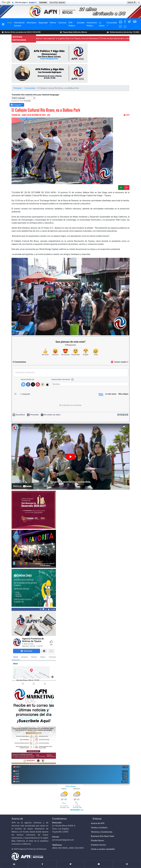This screenshot has height=868, width=141.
Task: Click the Facebook icon in header
Action: [125, 22]
